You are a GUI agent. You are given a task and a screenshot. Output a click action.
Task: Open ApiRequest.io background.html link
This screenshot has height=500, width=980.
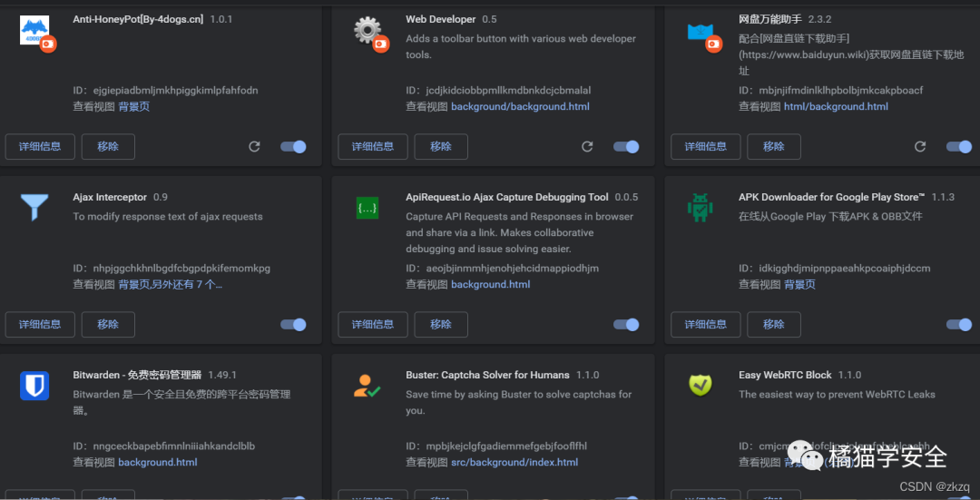tap(491, 284)
